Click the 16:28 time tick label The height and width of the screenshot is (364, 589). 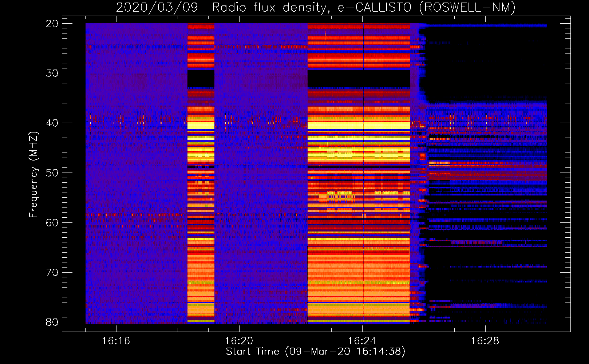point(485,341)
